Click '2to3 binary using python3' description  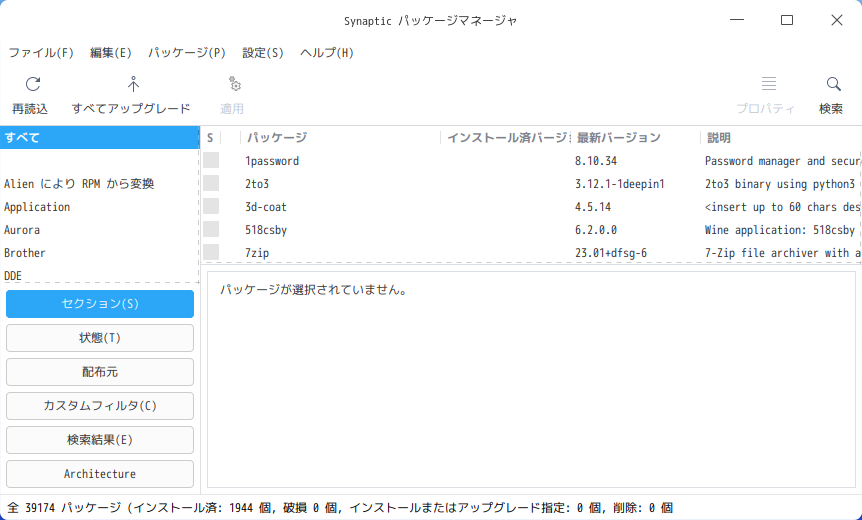(780, 184)
